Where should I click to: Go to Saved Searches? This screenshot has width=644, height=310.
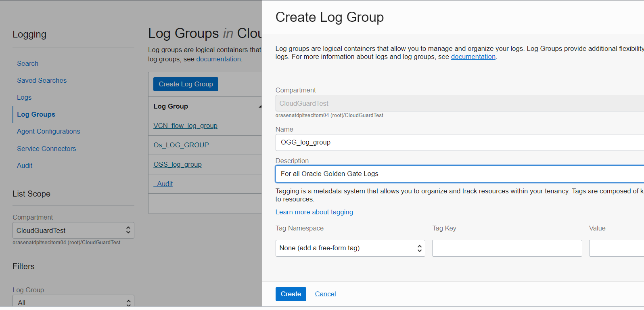pyautogui.click(x=42, y=80)
